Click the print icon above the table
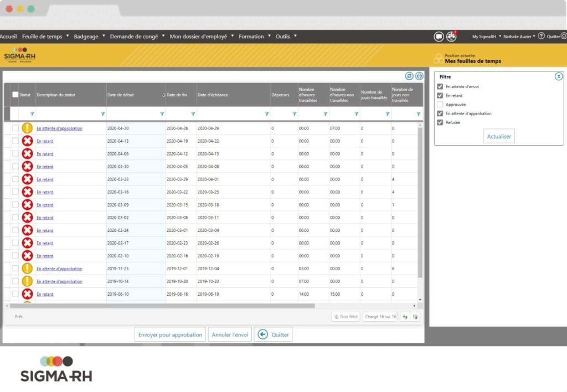The width and height of the screenshot is (567, 392). pyautogui.click(x=419, y=76)
